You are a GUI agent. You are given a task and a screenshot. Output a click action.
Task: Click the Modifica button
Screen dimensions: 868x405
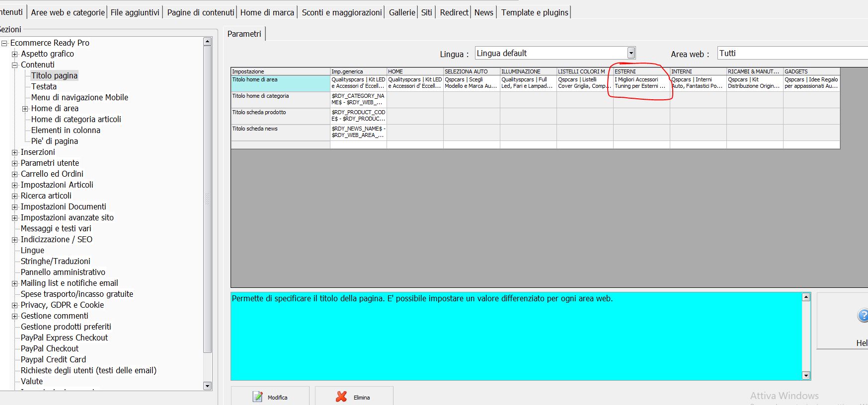pos(270,397)
